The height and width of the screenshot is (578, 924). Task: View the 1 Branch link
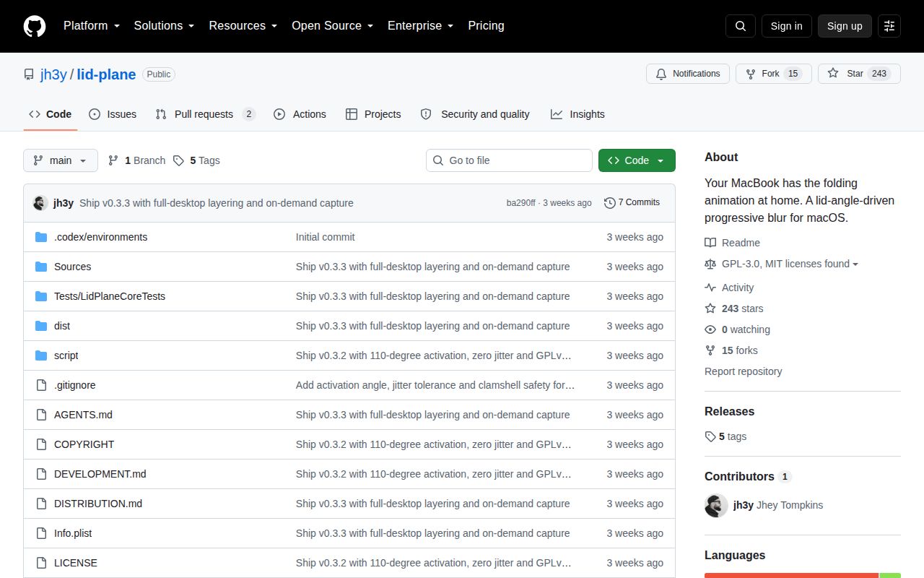click(136, 160)
